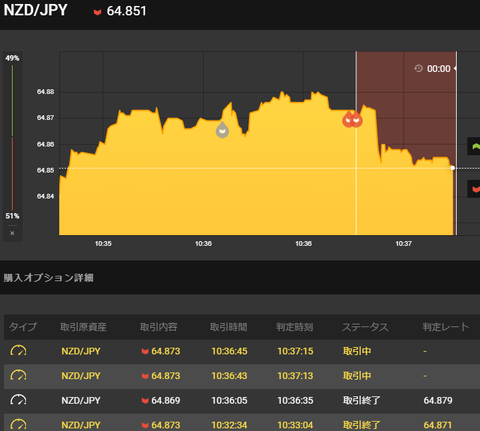Click the 00:00 countdown timer icon
480x431 pixels.
[x=418, y=69]
